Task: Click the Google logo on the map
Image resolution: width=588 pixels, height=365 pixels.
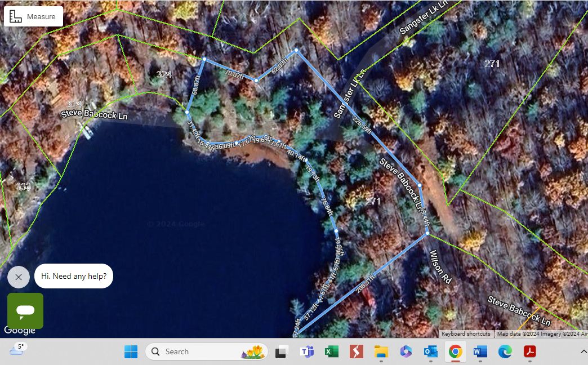Action: (x=20, y=331)
